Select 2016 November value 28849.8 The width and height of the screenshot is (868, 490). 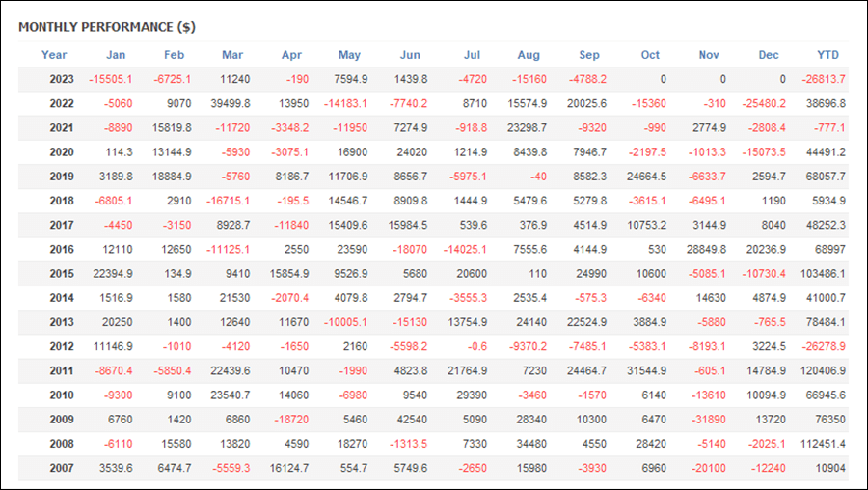[706, 249]
